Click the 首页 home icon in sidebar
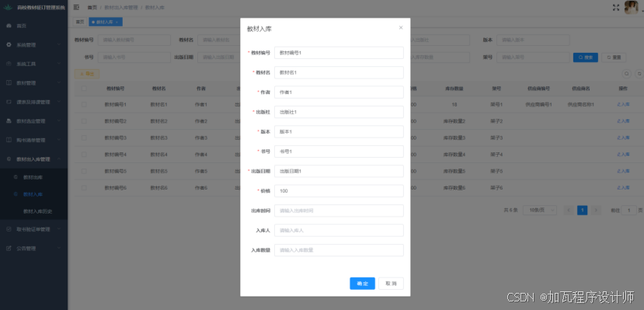This screenshot has width=644, height=310. pos(9,26)
